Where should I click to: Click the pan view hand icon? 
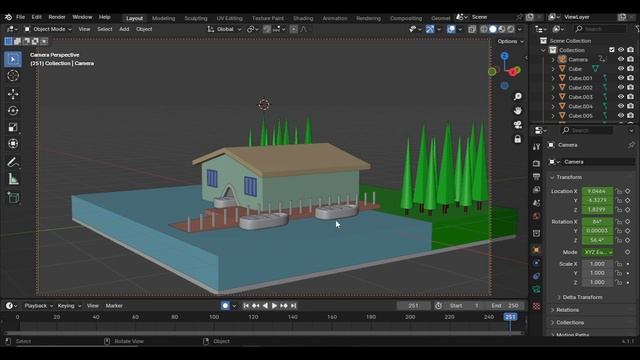(x=518, y=111)
